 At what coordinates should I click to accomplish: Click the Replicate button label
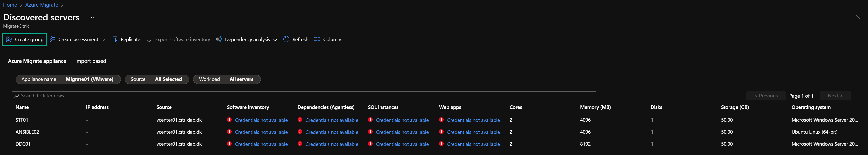point(130,40)
